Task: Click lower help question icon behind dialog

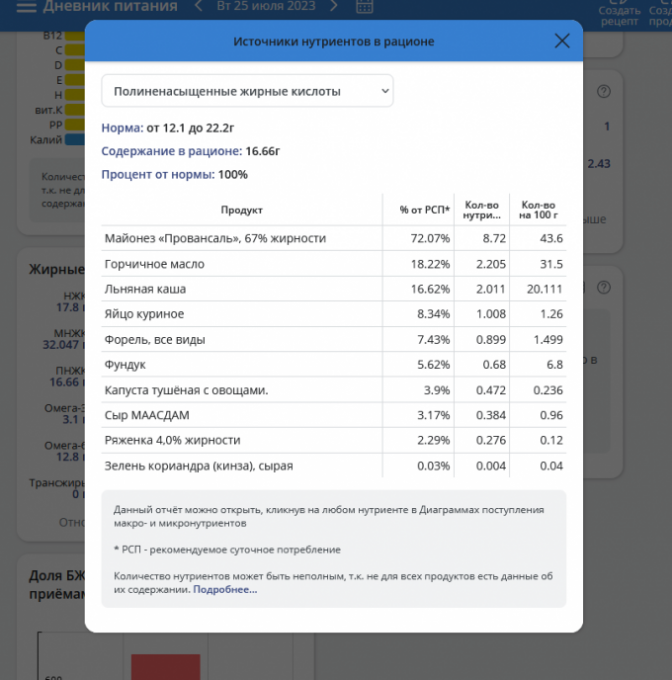Action: tap(603, 288)
